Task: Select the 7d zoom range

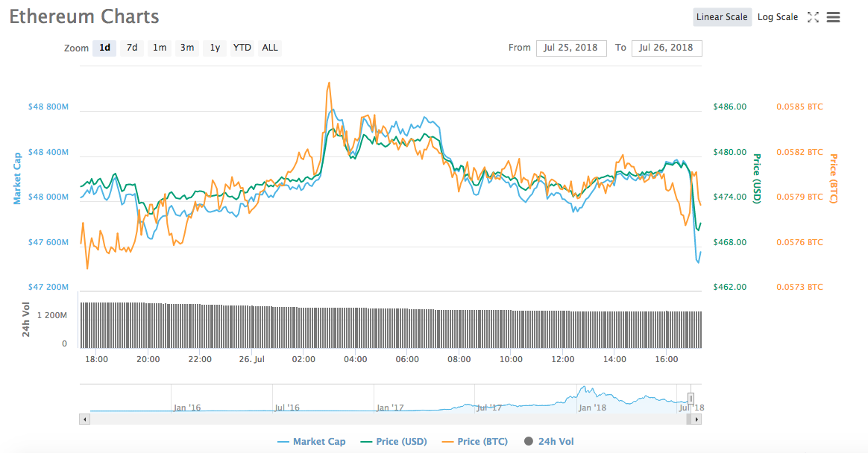Action: (x=132, y=48)
